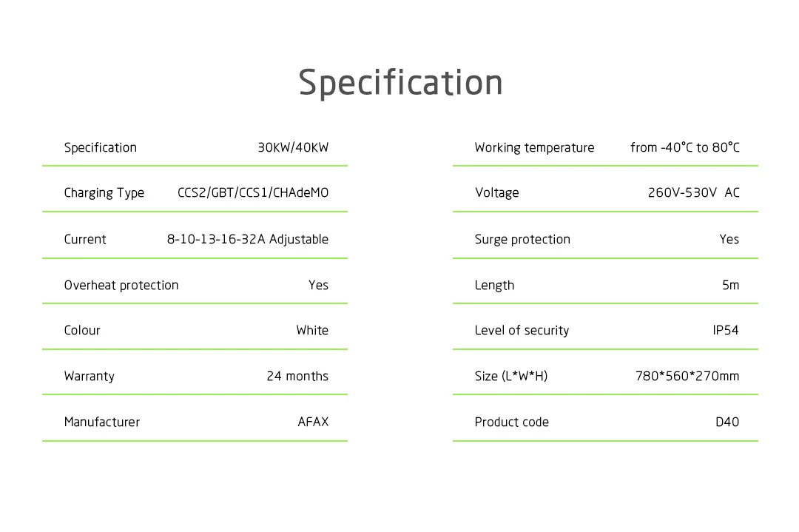Viewport: 799px width, 532px height.
Task: Select the 30KW/40KW specification value
Action: pyautogui.click(x=293, y=147)
